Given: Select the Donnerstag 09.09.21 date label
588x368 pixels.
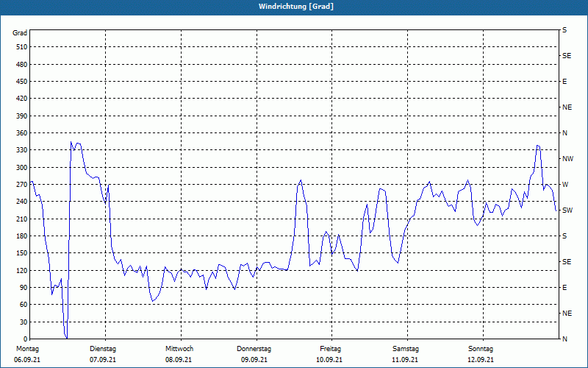Looking at the screenshot, I should pyautogui.click(x=254, y=354).
